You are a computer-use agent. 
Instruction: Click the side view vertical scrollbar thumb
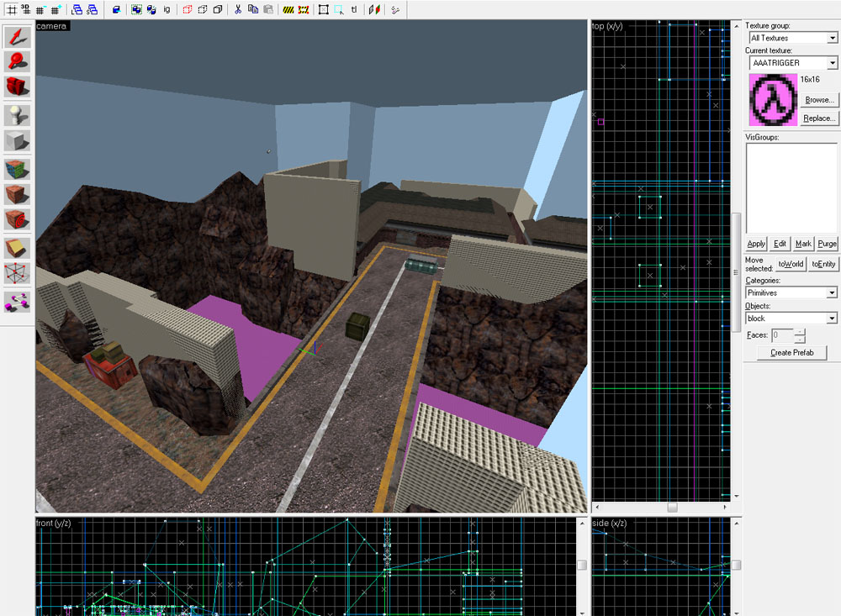[737, 565]
